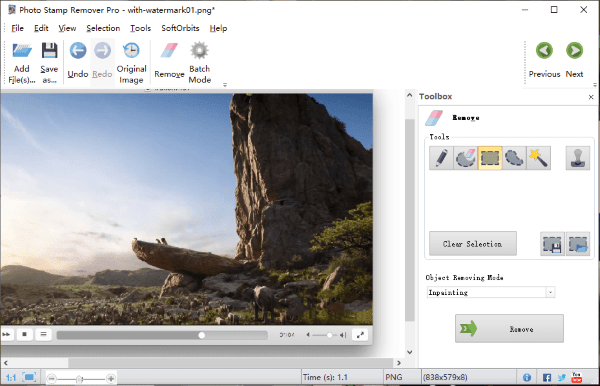The height and width of the screenshot is (386, 600).
Task: Click the volume speaker icon in video
Action: pyautogui.click(x=343, y=335)
